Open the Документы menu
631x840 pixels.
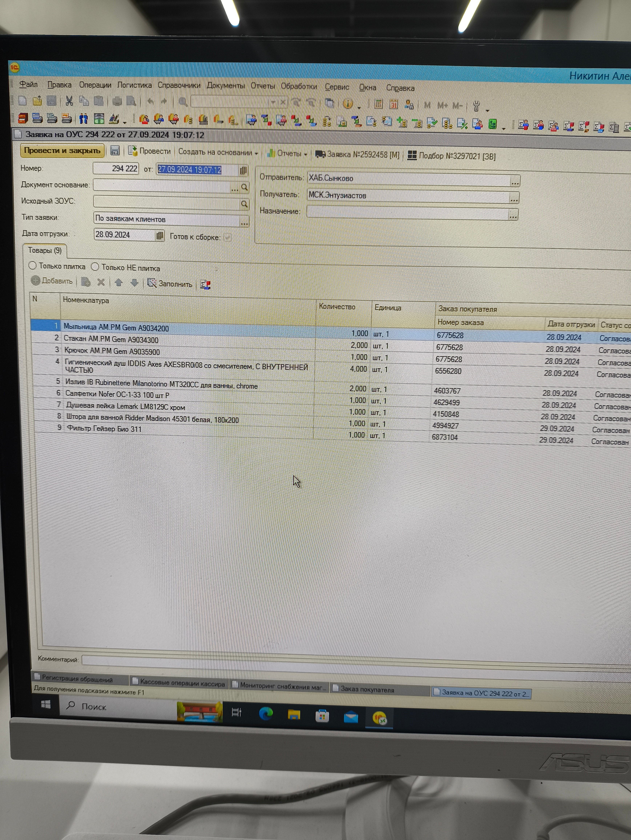coord(226,86)
